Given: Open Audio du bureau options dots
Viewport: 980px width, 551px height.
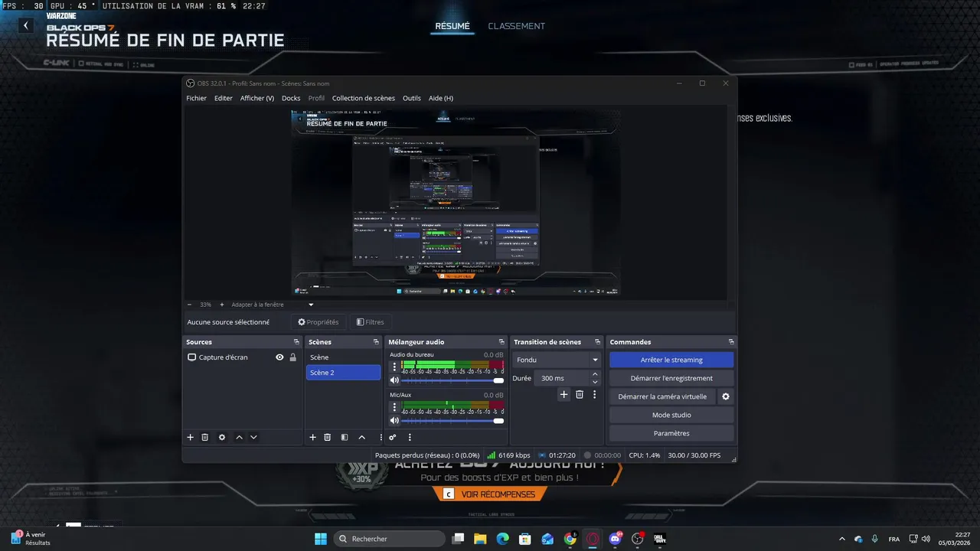Looking at the screenshot, I should (395, 367).
